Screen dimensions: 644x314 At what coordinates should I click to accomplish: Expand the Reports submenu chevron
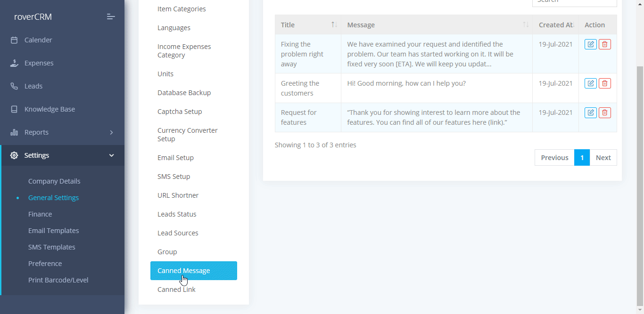pyautogui.click(x=111, y=132)
